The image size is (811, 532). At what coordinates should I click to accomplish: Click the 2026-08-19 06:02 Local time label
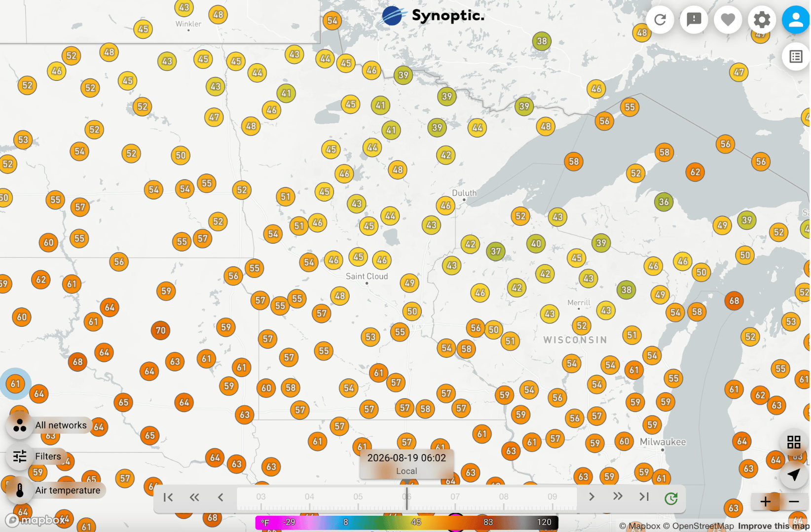(x=406, y=463)
